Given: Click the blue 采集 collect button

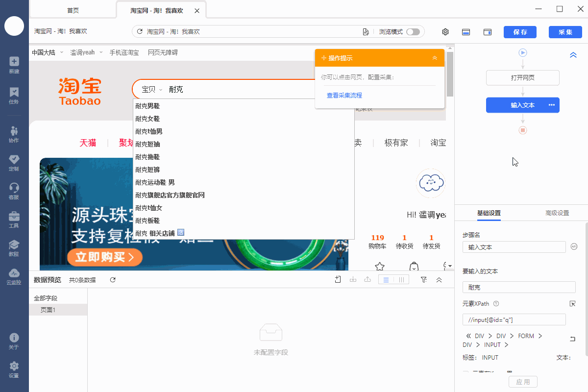Looking at the screenshot, I should coord(565,32).
